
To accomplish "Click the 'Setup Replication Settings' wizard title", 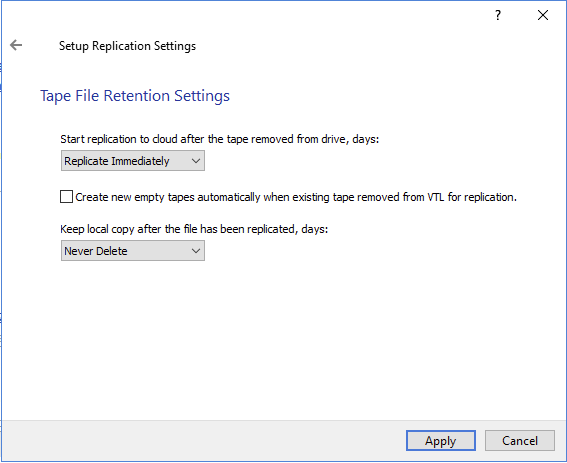I will (x=127, y=46).
